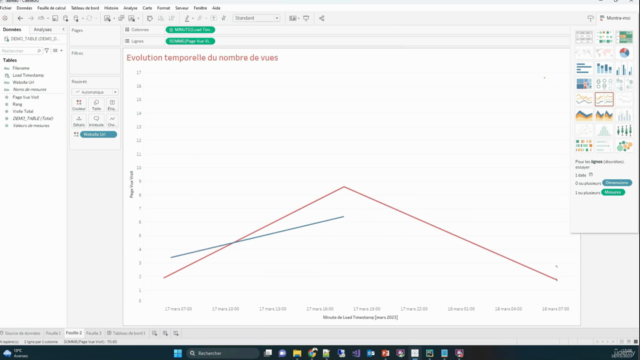This screenshot has height=360, width=640.
Task: Click the pin axis toolbar icon
Action: point(224,18)
